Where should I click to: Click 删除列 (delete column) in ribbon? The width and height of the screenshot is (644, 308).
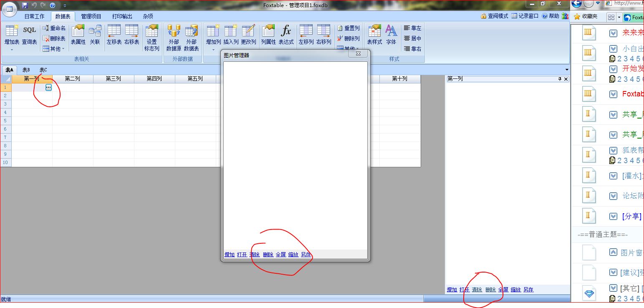click(x=349, y=38)
